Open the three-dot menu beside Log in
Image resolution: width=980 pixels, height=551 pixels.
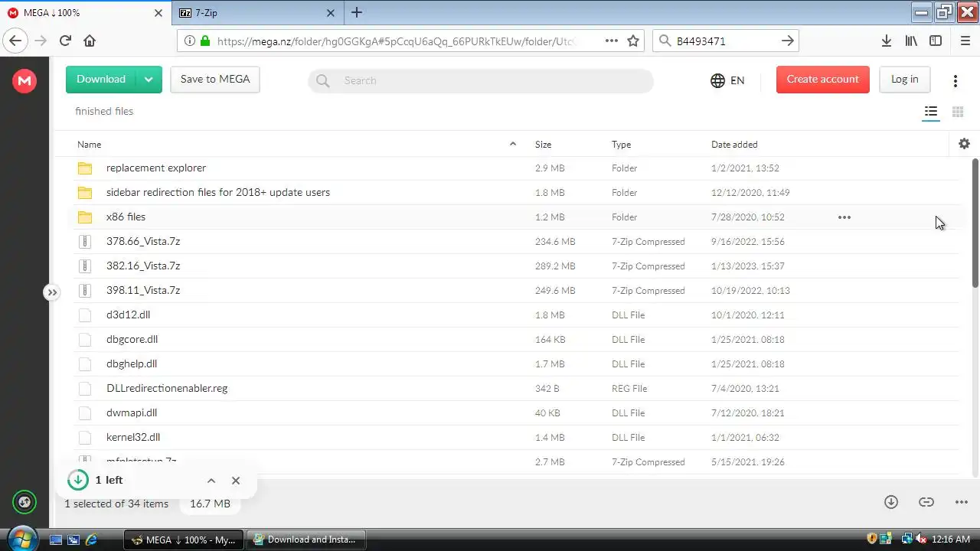pyautogui.click(x=955, y=80)
